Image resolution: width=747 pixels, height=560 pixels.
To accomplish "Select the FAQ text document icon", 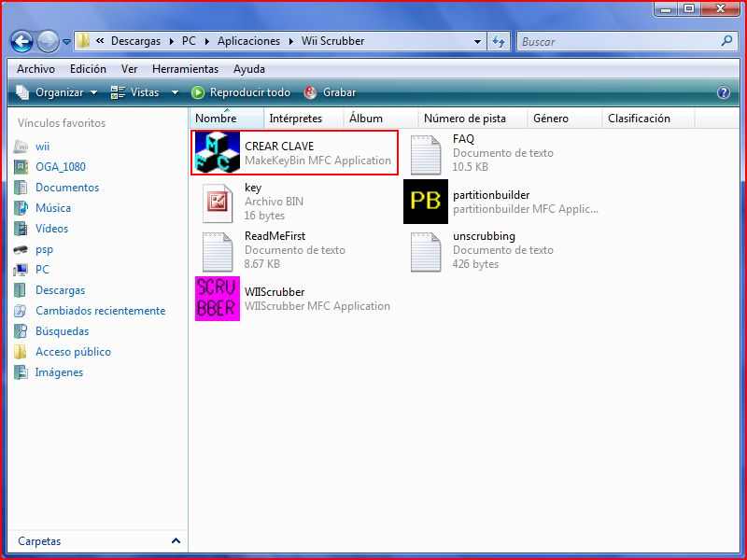I will [426, 155].
